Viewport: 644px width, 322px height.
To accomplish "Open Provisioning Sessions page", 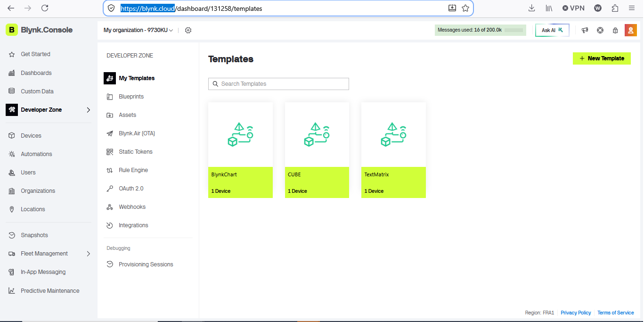I will [x=146, y=264].
